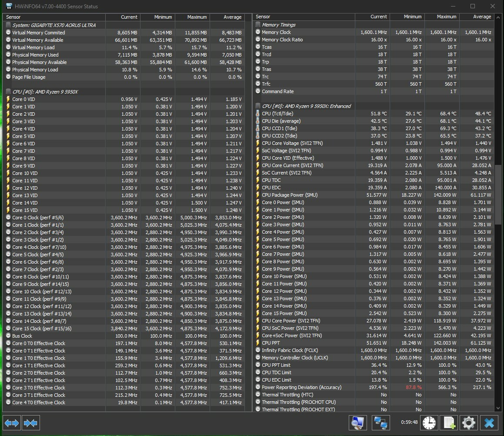Select the Thermal Throttling (PROCHOT CPU) row
504x436 pixels.
pos(373,402)
